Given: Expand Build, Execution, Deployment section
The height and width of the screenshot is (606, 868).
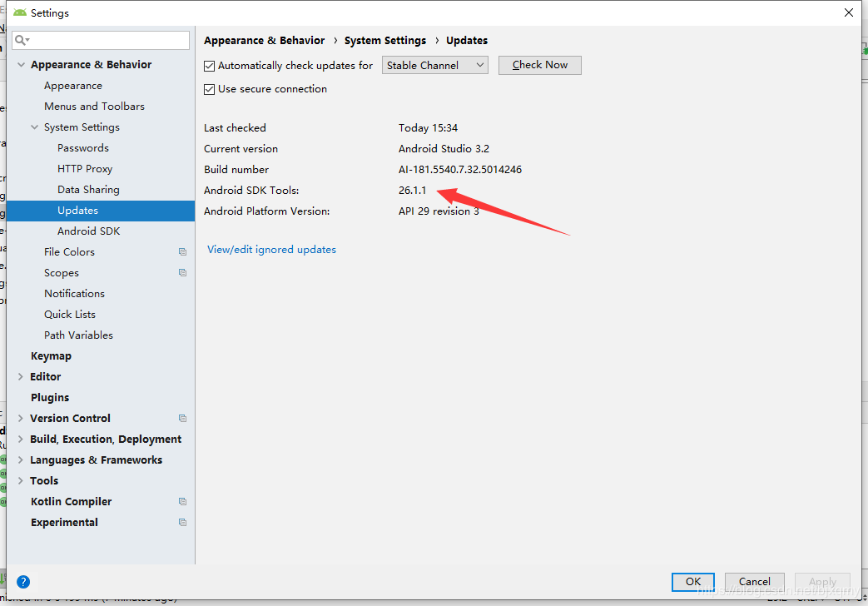Looking at the screenshot, I should [x=21, y=440].
